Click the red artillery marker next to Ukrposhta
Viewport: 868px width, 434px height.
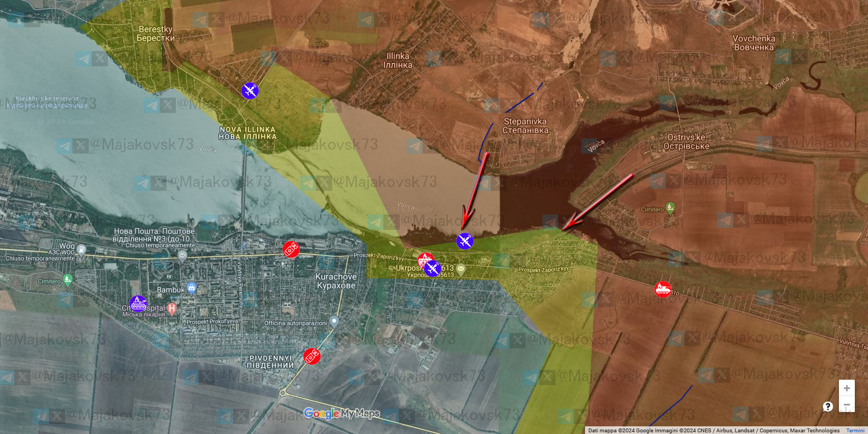(425, 260)
